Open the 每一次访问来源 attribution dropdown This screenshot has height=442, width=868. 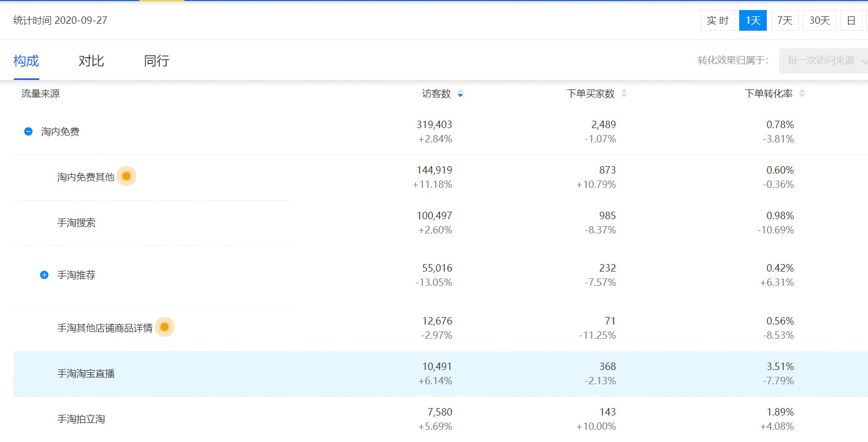(823, 60)
